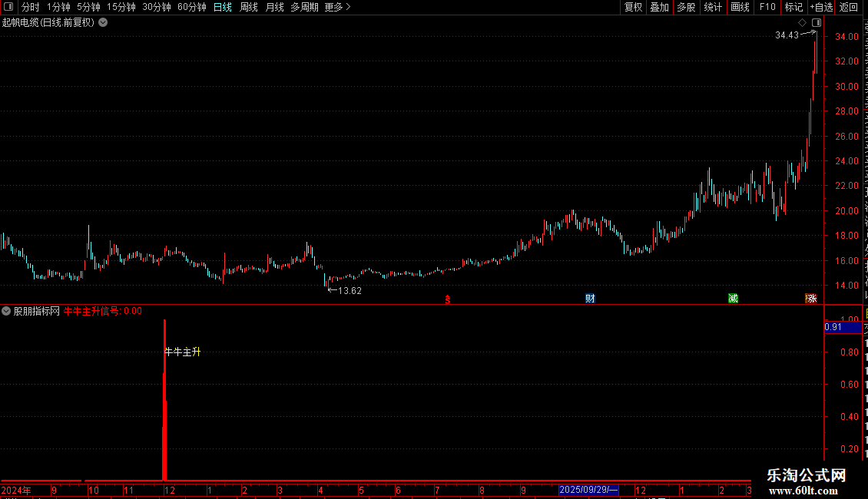Select the 5分钟 period tab

[x=88, y=7]
